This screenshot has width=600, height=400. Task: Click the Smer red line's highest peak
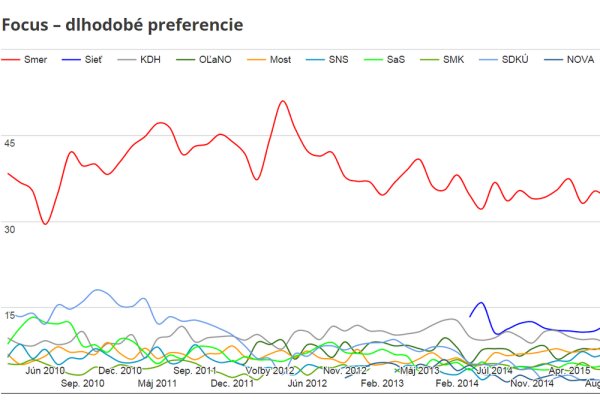pyautogui.click(x=283, y=101)
